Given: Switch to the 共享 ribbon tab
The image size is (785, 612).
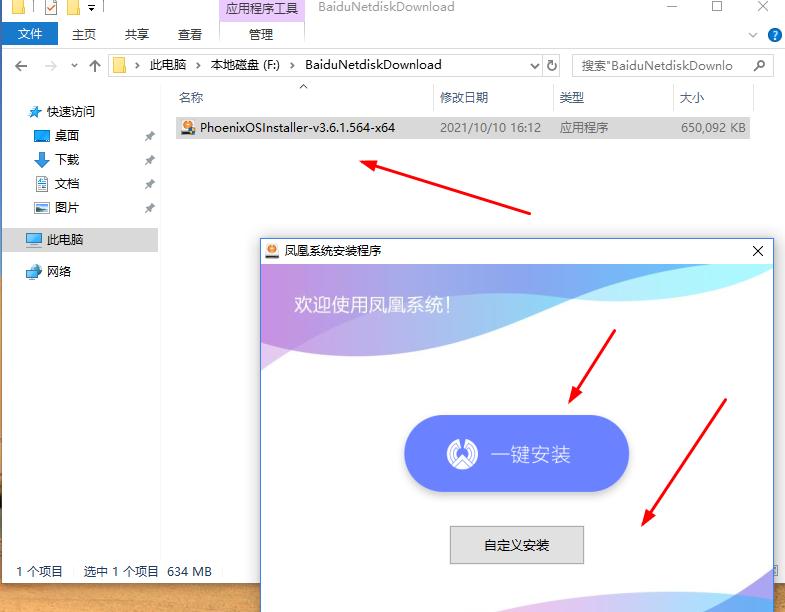Looking at the screenshot, I should pyautogui.click(x=137, y=34).
